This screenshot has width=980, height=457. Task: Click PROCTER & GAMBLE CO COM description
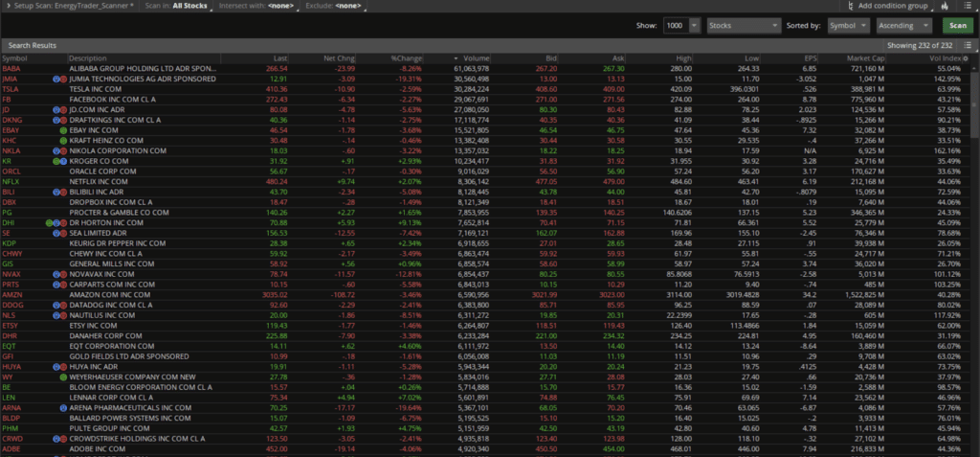120,213
